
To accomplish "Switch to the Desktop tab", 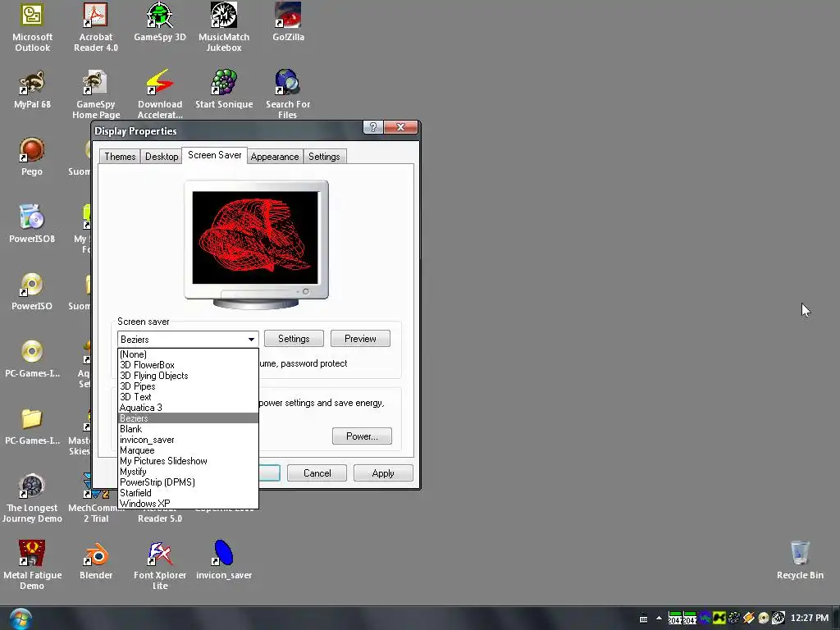I will (162, 157).
